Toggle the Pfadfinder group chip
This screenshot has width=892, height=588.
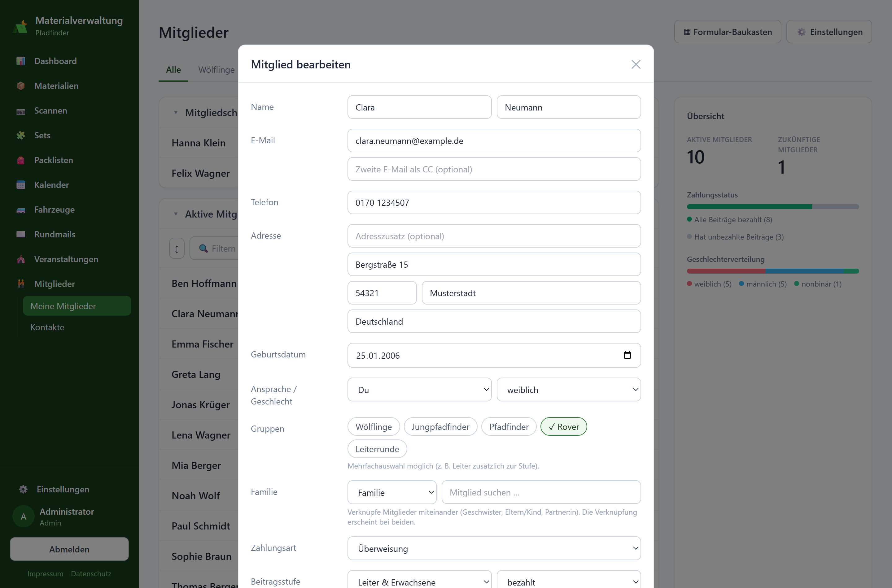(509, 427)
